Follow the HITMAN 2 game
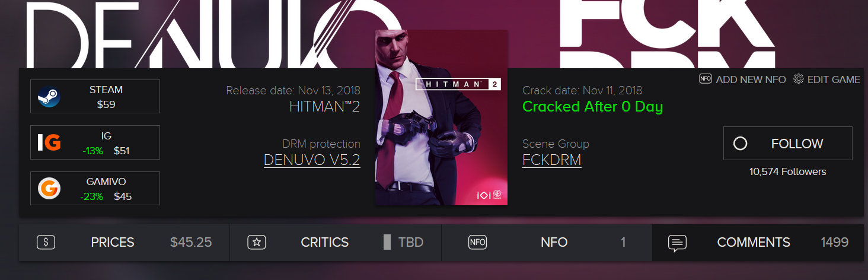The width and height of the screenshot is (868, 280). pos(788,144)
